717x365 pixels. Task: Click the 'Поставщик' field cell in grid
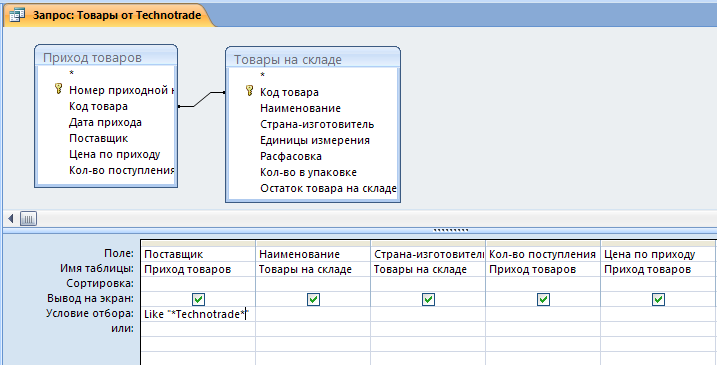(198, 254)
